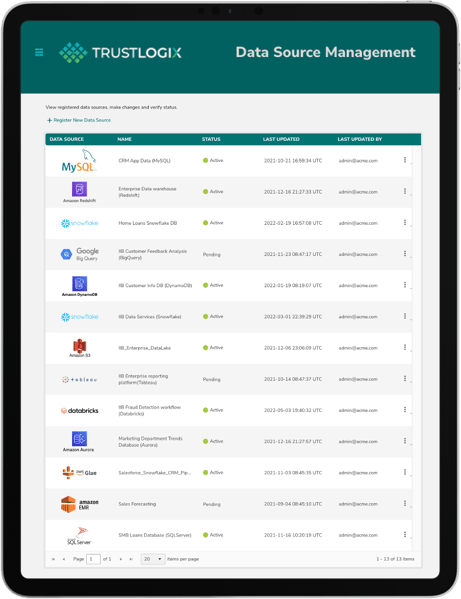Open actions menu for IIB Data Services row
This screenshot has width=461, height=599.
click(405, 316)
